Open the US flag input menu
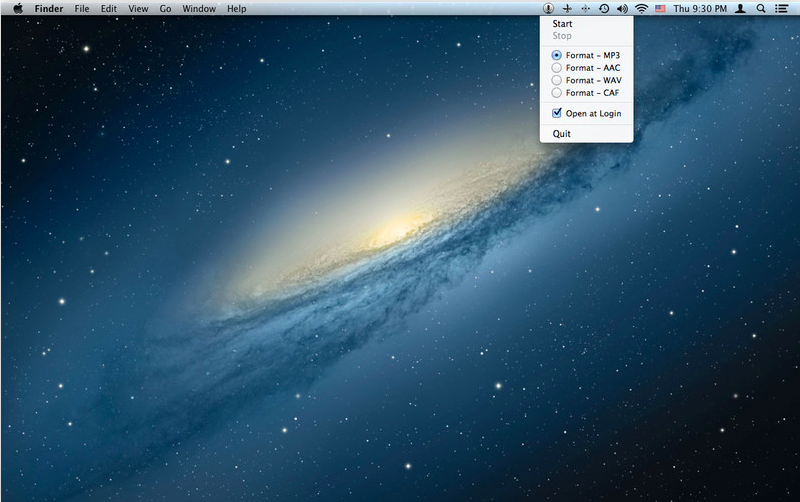 coord(660,8)
